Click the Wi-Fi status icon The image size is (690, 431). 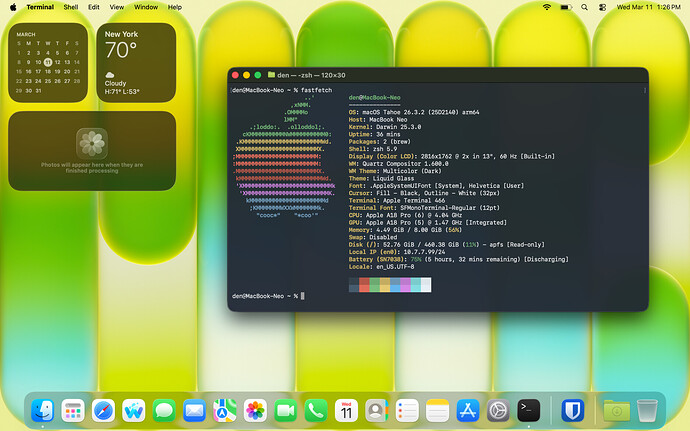[547, 7]
